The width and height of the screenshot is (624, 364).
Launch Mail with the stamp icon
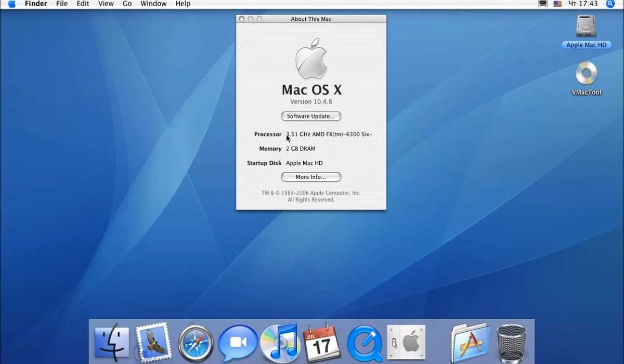click(153, 342)
